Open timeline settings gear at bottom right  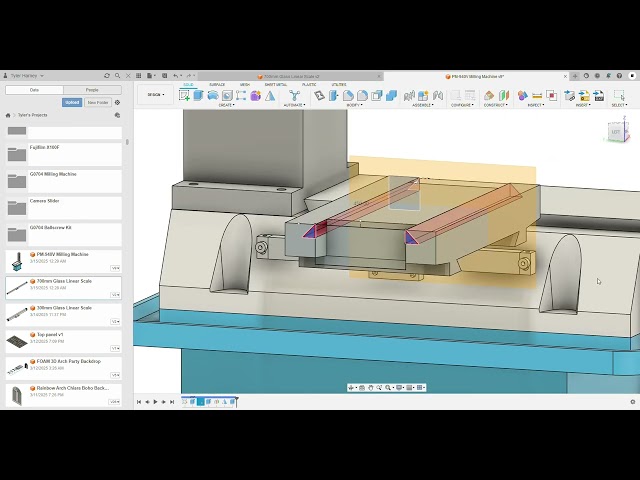pyautogui.click(x=633, y=402)
